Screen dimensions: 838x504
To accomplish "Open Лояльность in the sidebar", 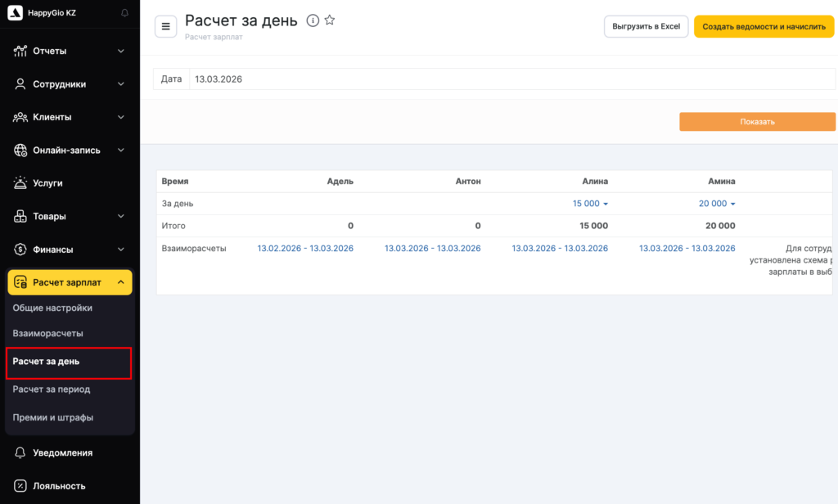I will (x=59, y=485).
